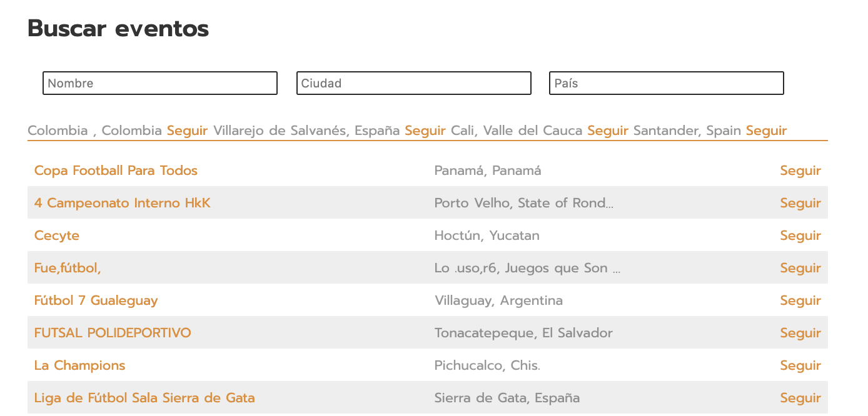Click Seguir after Villarejo de Salvanés, España

425,131
